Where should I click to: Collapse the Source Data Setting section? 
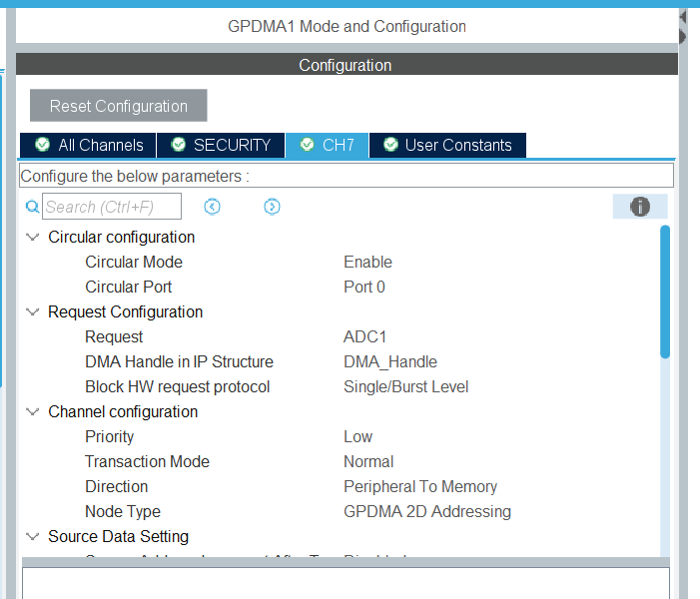pos(33,536)
